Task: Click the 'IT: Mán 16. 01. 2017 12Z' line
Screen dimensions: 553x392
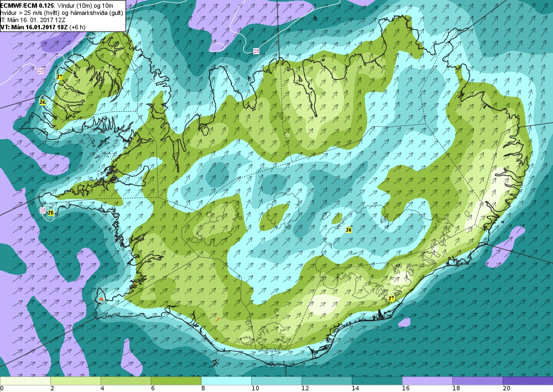Action: coord(33,20)
